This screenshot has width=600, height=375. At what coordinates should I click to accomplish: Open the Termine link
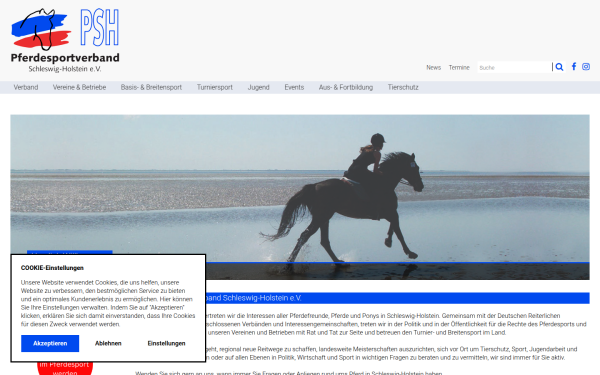pyautogui.click(x=459, y=67)
